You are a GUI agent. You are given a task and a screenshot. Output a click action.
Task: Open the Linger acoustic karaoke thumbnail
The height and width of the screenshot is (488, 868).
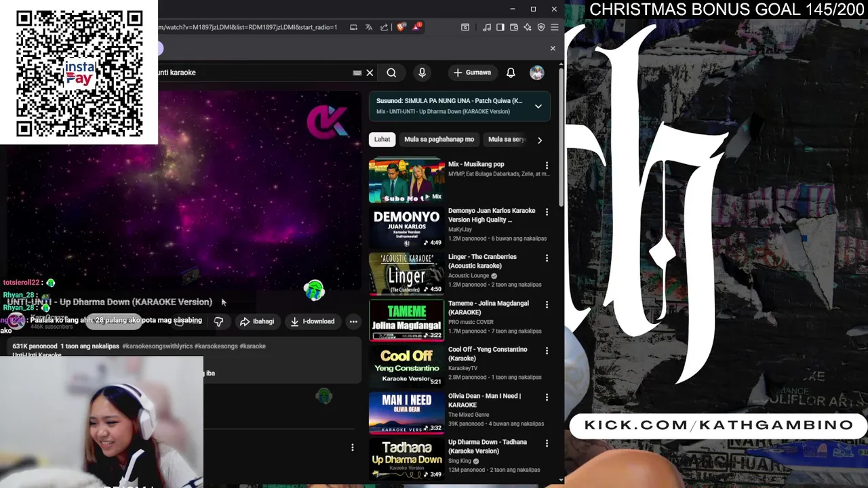(x=406, y=273)
